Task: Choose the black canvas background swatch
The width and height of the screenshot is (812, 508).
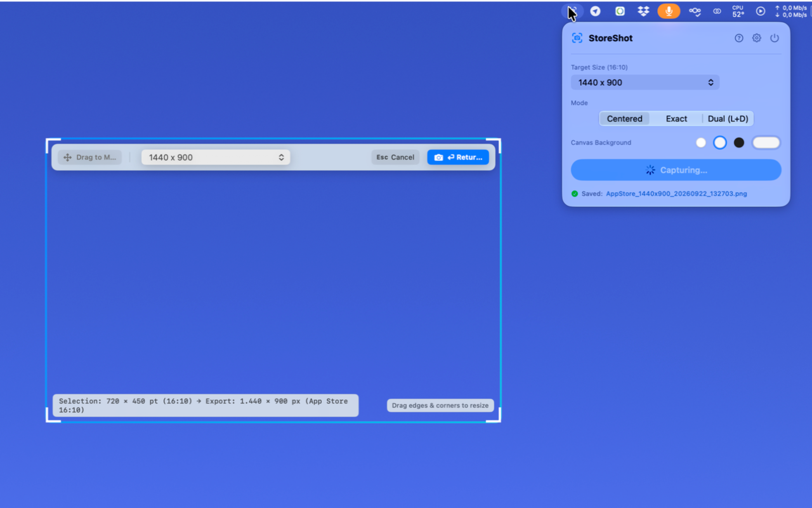Action: pos(738,143)
